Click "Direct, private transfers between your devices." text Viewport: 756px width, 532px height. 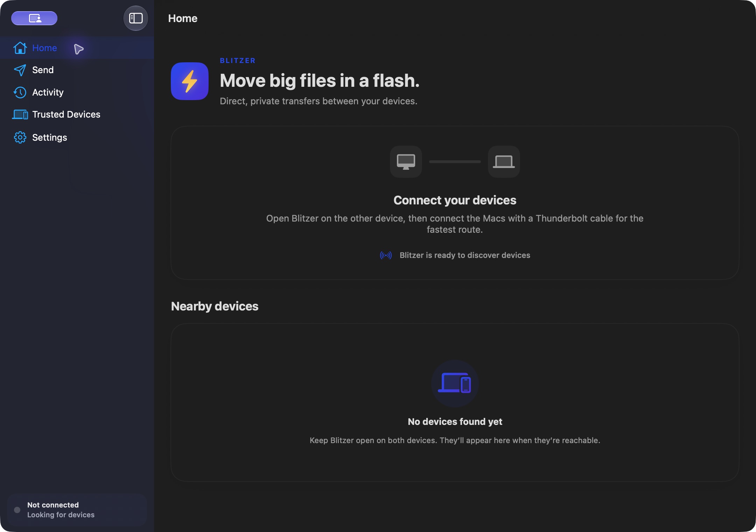pos(318,101)
